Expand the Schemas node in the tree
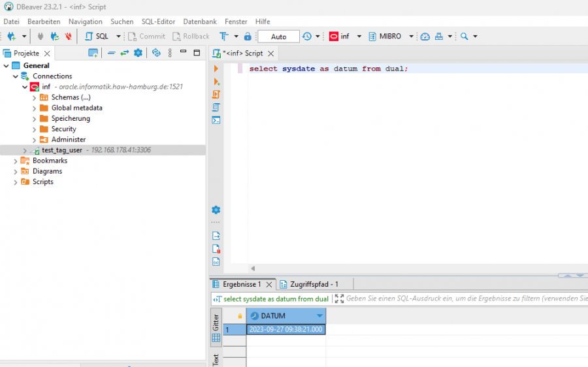 click(35, 98)
